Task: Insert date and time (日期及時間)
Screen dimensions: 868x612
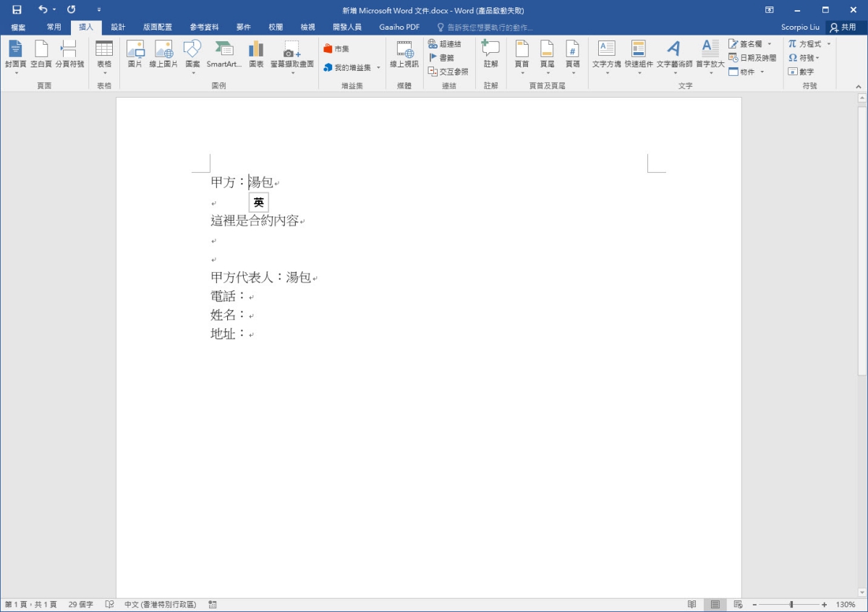Action: [x=752, y=58]
